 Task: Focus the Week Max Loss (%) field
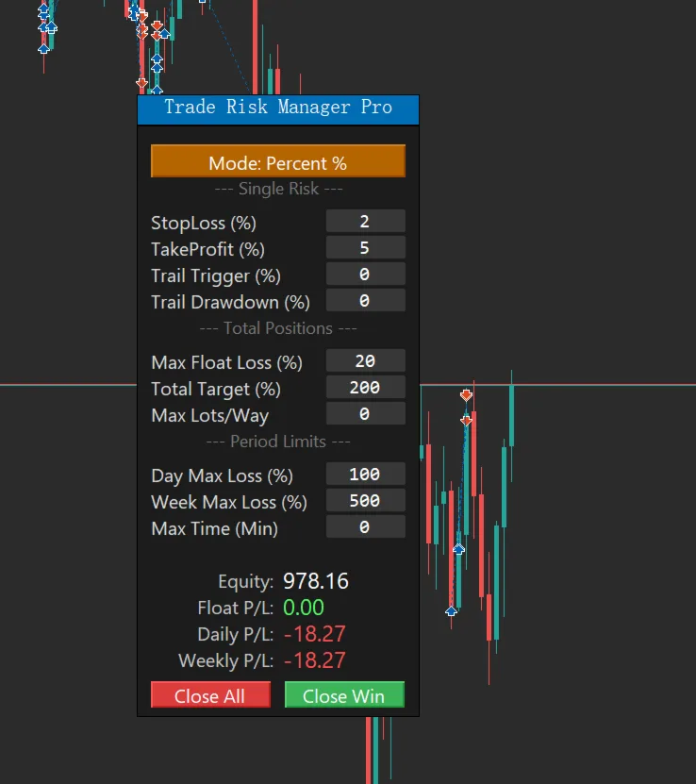coord(365,500)
